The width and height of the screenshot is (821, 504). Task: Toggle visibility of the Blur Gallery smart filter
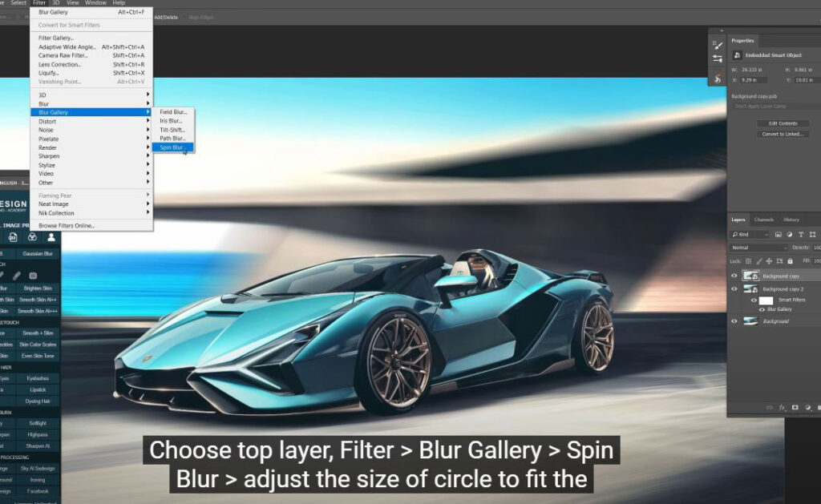point(762,309)
